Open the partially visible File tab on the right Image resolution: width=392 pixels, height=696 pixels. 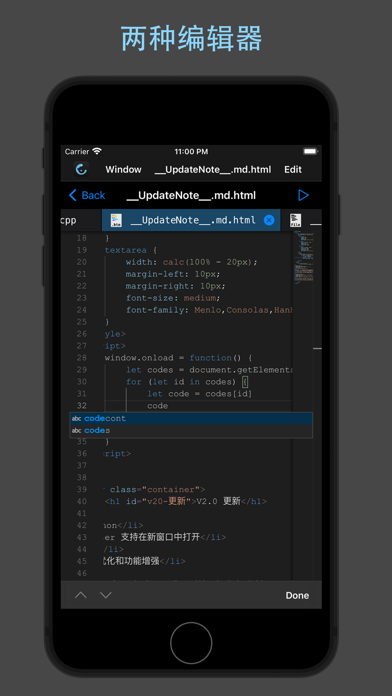(x=302, y=220)
